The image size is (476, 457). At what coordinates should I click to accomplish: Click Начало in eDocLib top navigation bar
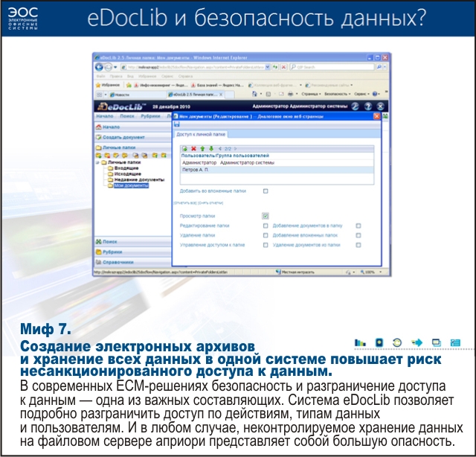[105, 116]
